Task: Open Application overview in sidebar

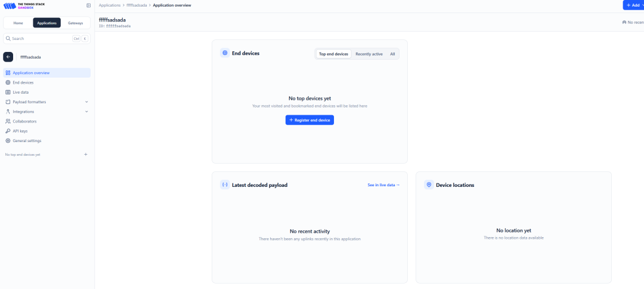Action: point(47,73)
